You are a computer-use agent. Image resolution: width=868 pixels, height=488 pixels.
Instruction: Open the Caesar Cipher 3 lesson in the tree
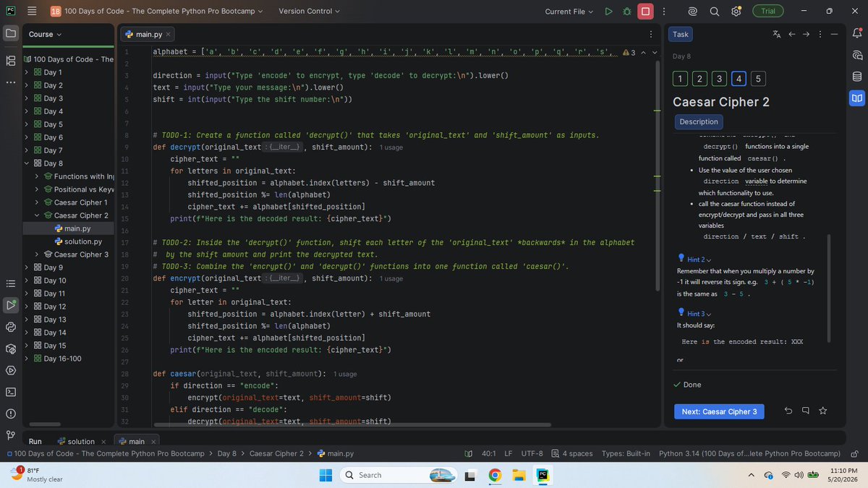coord(76,254)
